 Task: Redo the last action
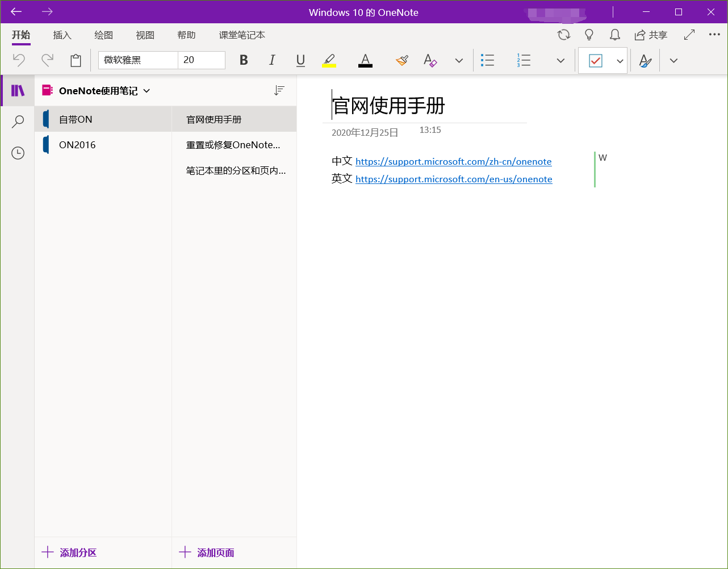(48, 60)
